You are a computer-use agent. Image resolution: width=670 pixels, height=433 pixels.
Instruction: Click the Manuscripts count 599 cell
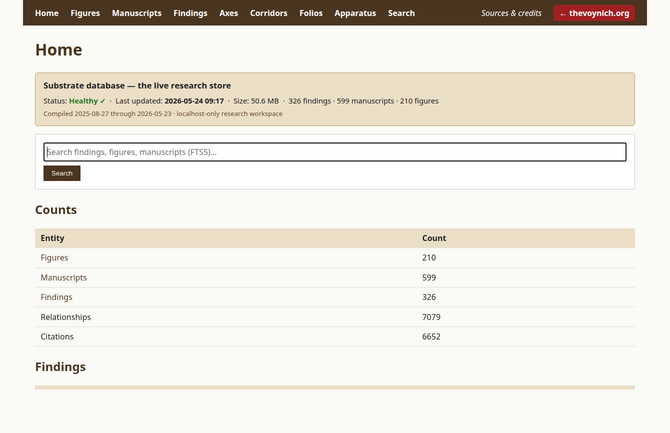429,277
